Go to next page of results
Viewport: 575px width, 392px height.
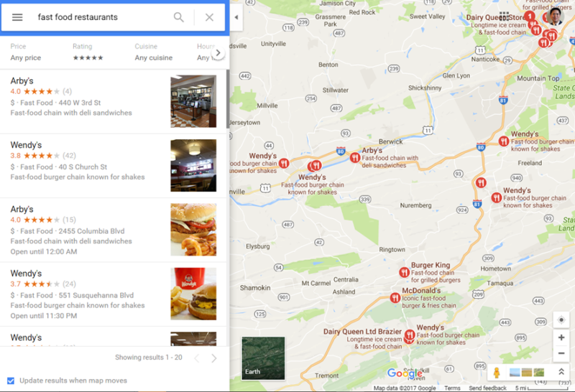213,358
